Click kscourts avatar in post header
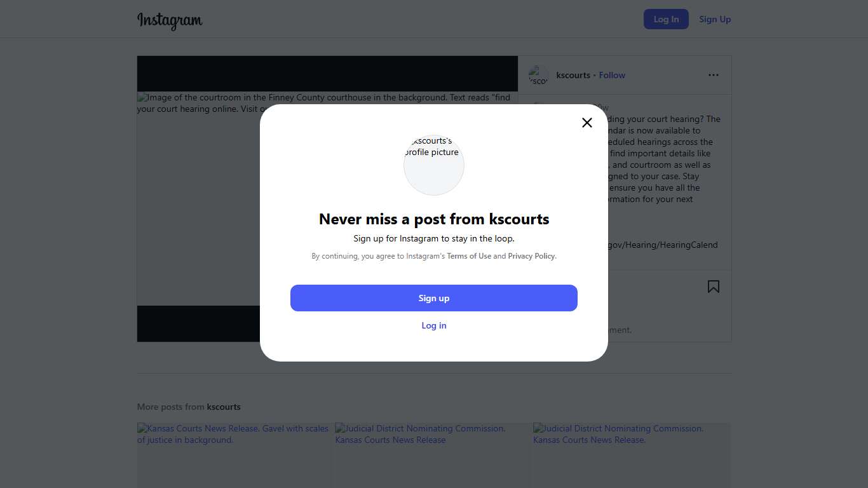This screenshot has width=868, height=488. (538, 75)
